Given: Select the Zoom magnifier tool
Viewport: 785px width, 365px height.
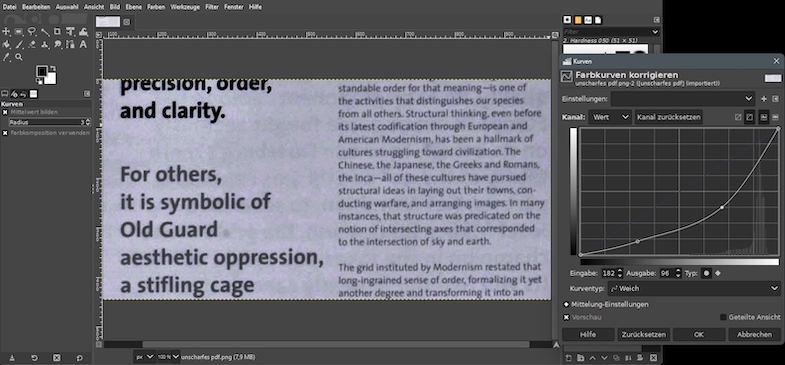Looking at the screenshot, I should pyautogui.click(x=19, y=58).
